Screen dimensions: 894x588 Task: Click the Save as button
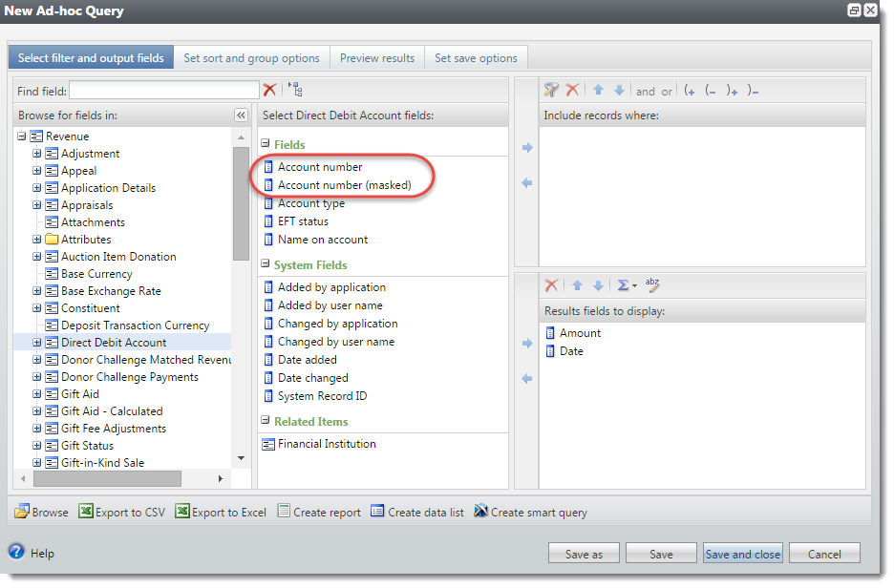coord(584,554)
